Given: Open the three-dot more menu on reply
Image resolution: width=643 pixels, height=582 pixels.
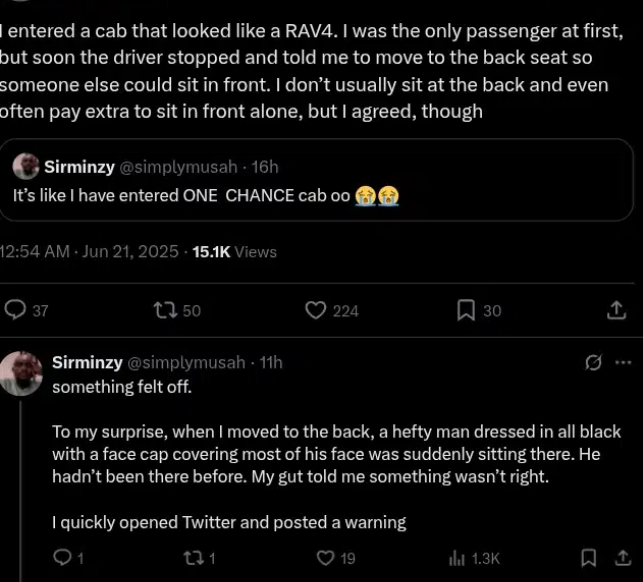Looking at the screenshot, I should 623,362.
